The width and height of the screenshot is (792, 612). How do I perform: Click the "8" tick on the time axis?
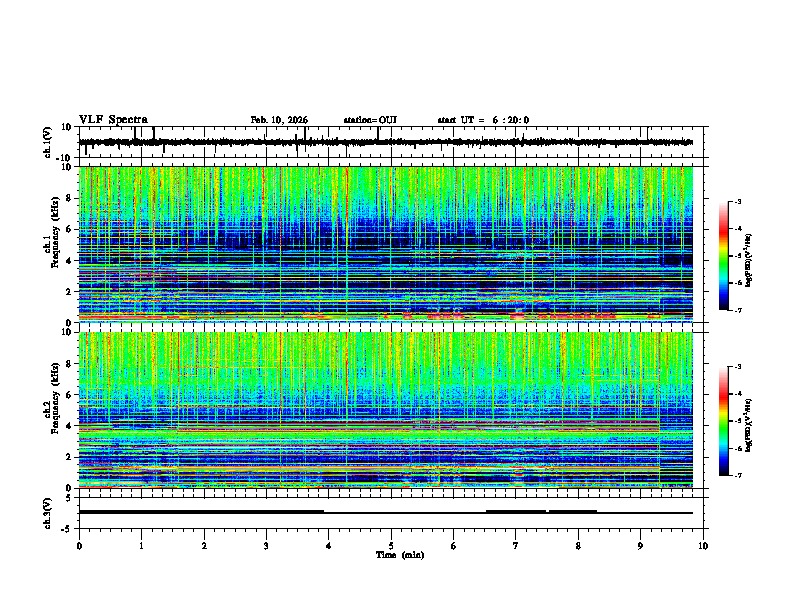(x=578, y=546)
